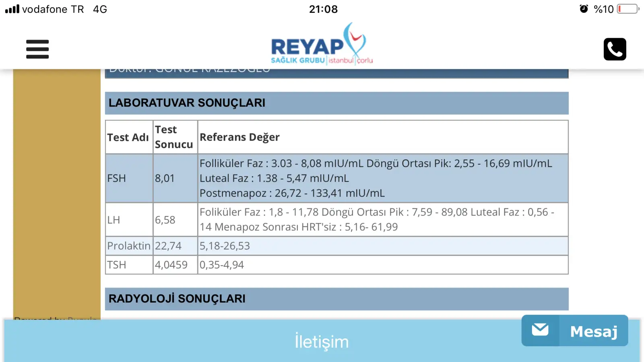Viewport: 644px width, 362px height.
Task: Tap the vodafone TR carrier label
Action: pyautogui.click(x=53, y=9)
